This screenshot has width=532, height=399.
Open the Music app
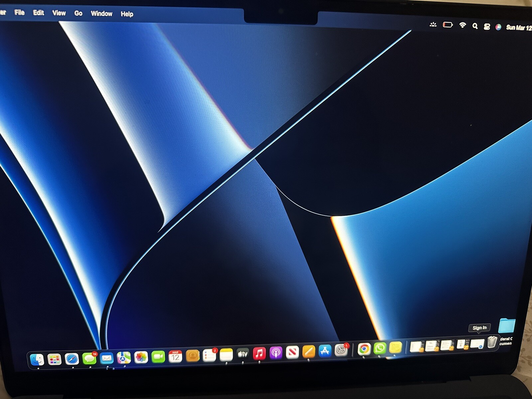259,353
